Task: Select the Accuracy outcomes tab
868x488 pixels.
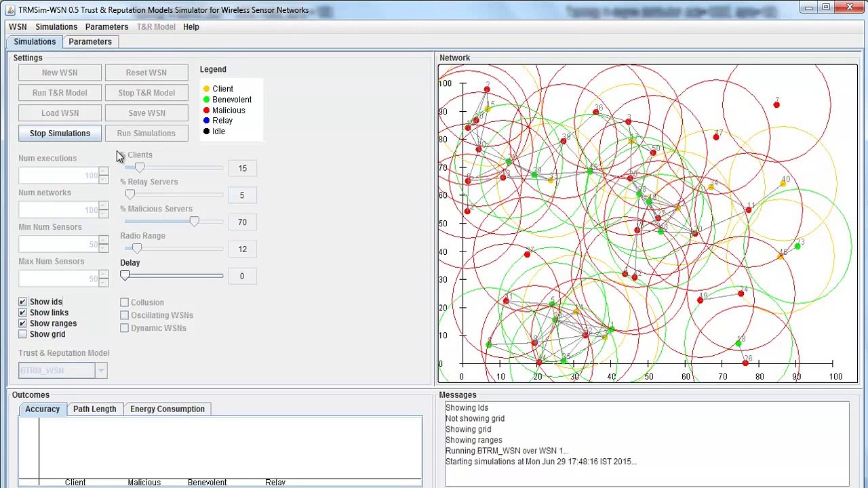Action: 43,409
